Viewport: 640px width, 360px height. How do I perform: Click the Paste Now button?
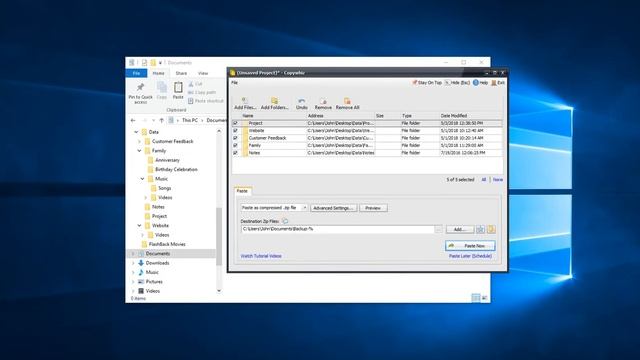click(x=470, y=246)
